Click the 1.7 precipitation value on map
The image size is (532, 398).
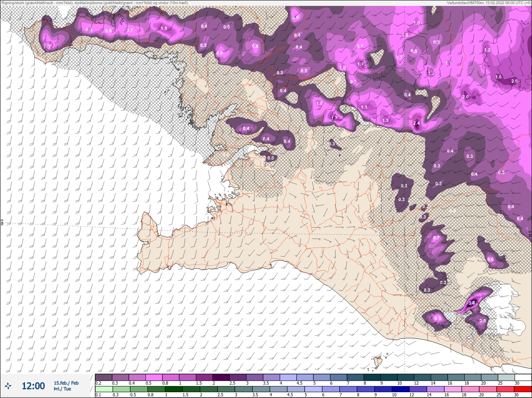[x=334, y=118]
